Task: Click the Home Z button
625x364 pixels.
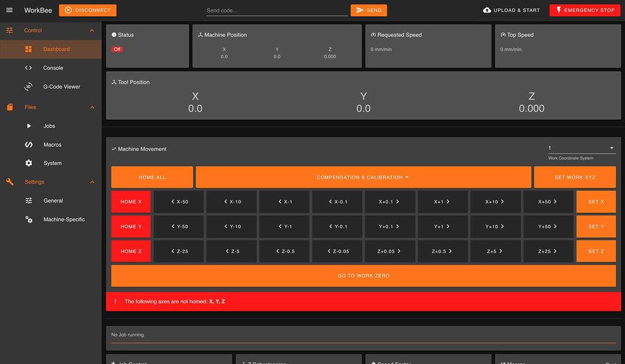Action: [131, 251]
